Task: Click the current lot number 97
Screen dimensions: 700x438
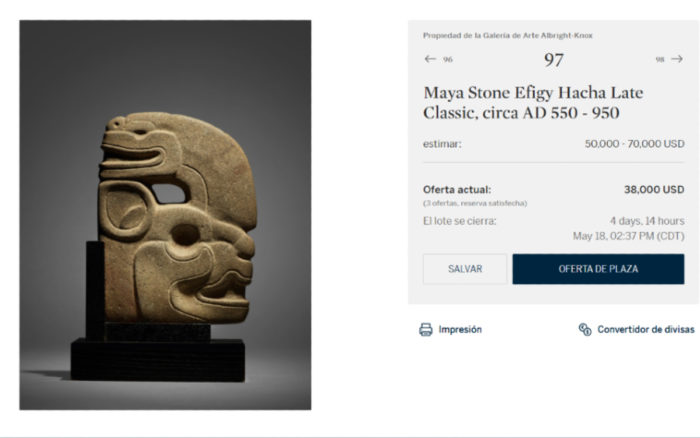Action: (553, 60)
